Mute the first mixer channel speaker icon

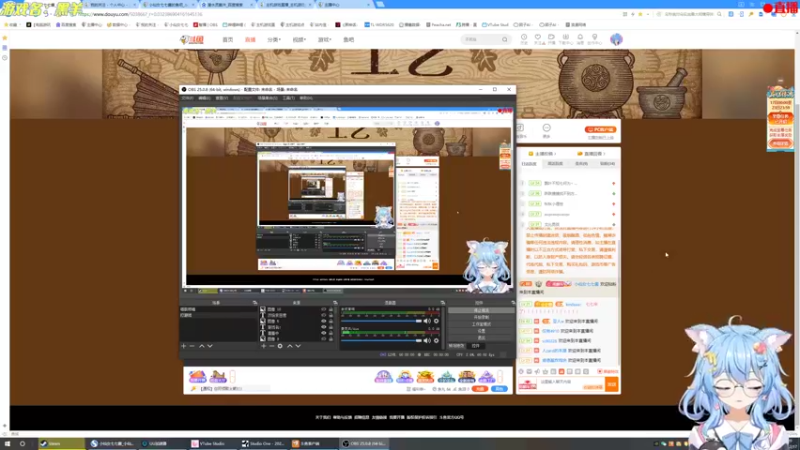click(427, 321)
